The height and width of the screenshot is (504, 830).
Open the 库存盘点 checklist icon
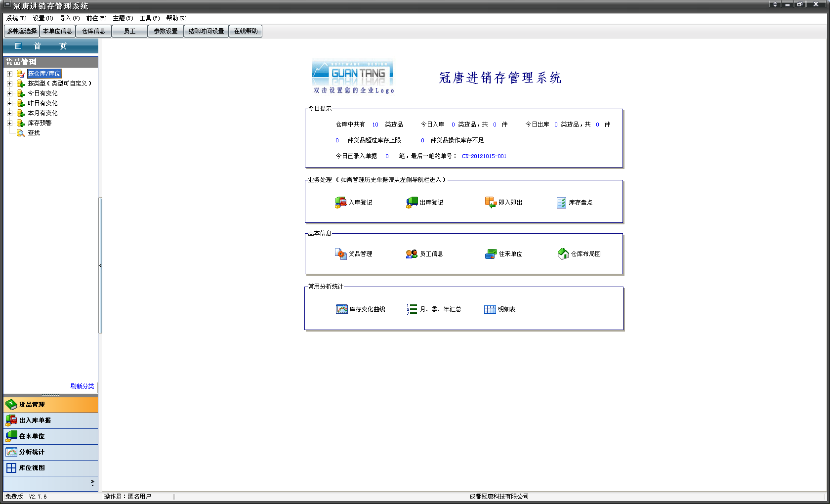(x=561, y=203)
